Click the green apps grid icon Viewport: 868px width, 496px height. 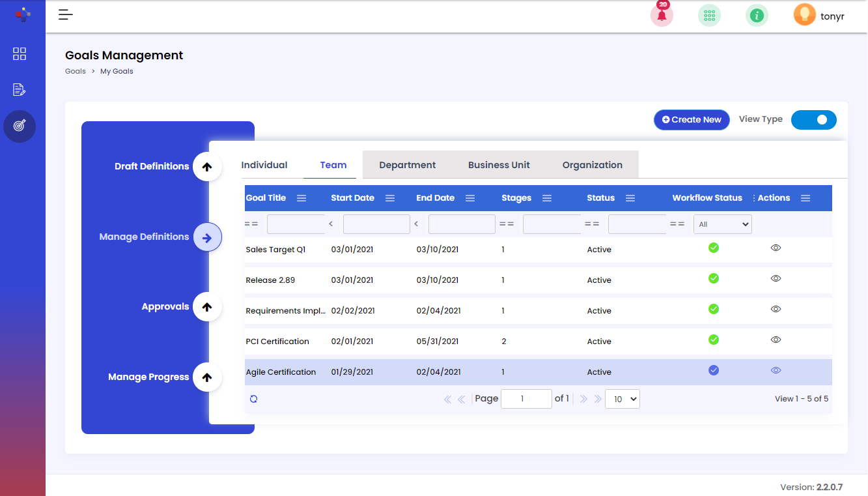(x=709, y=16)
